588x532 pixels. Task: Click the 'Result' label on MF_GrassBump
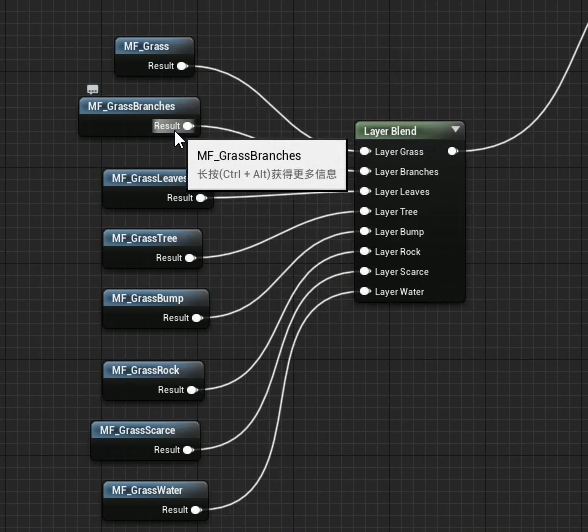(176, 318)
